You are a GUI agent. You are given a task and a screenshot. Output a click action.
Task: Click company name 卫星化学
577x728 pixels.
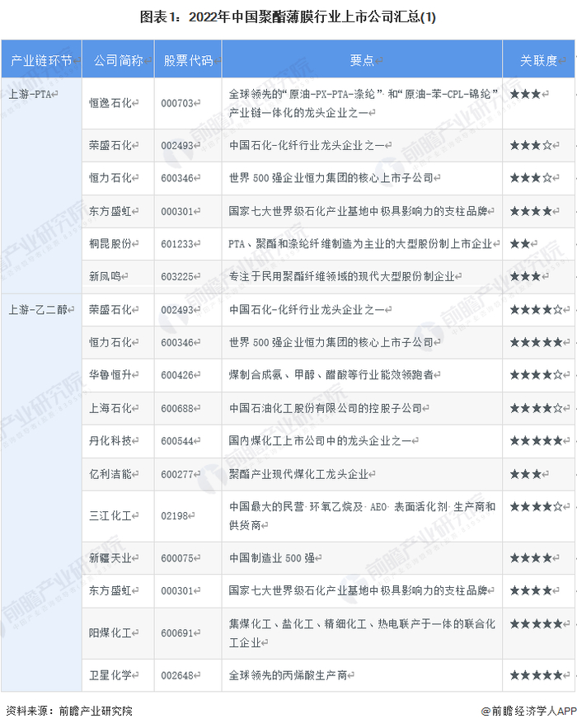coord(110,675)
